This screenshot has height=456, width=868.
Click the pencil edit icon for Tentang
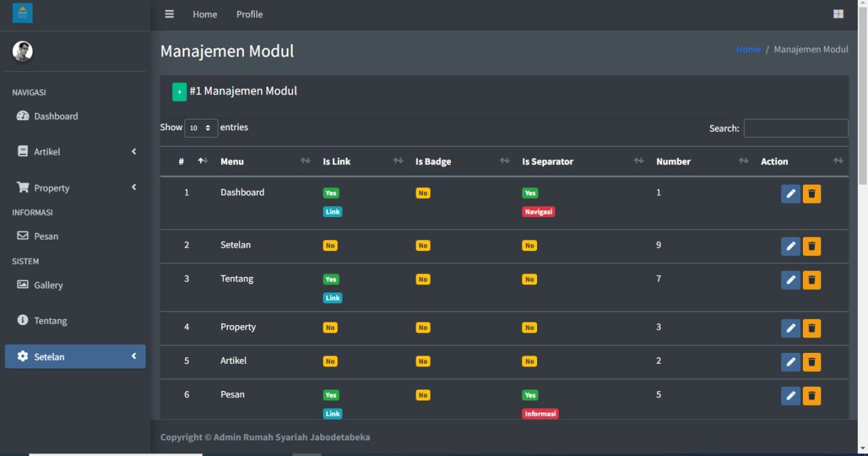790,280
